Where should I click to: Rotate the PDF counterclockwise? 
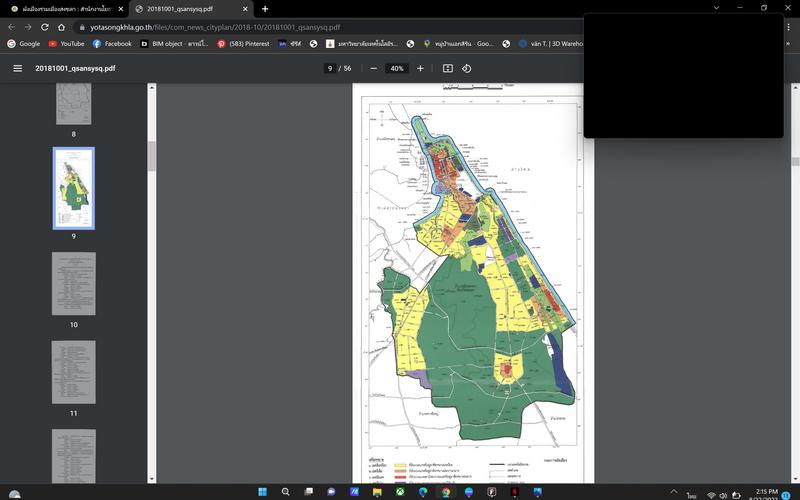coord(466,68)
